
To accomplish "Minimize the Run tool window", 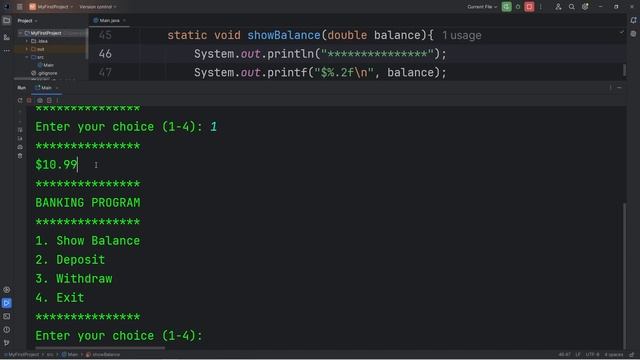I will [x=619, y=88].
